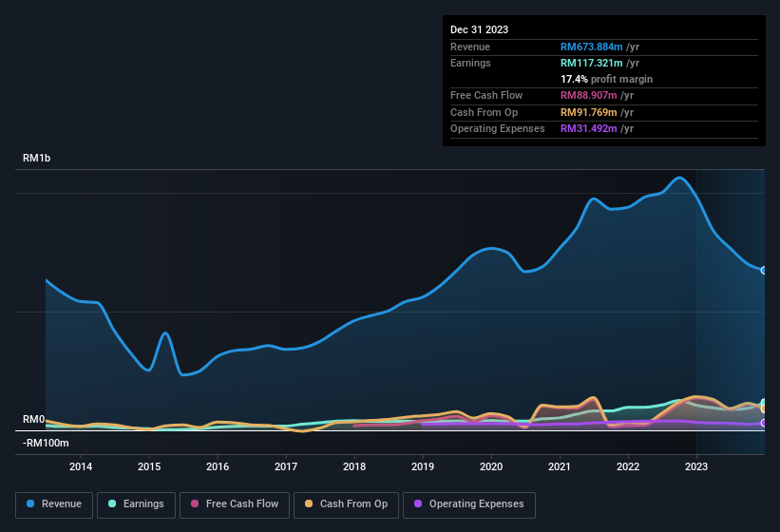Viewport: 780px width, 532px height.
Task: Click the Free Cash Flow label in tooltip
Action: pyautogui.click(x=486, y=95)
